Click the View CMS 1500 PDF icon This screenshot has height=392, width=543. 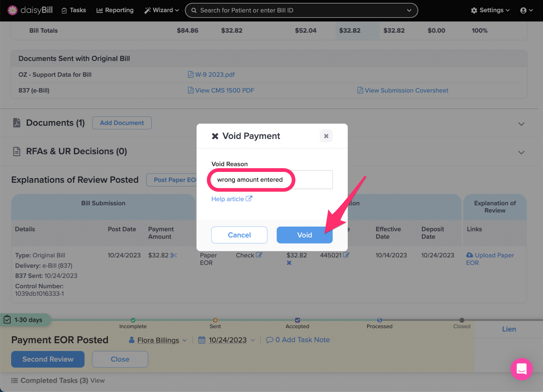(191, 90)
